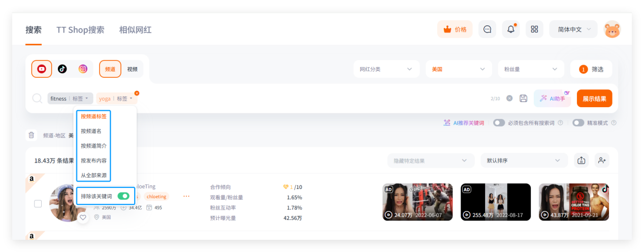Open the 网红分类 dropdown
Screen dimensions: 644x252
click(x=386, y=69)
